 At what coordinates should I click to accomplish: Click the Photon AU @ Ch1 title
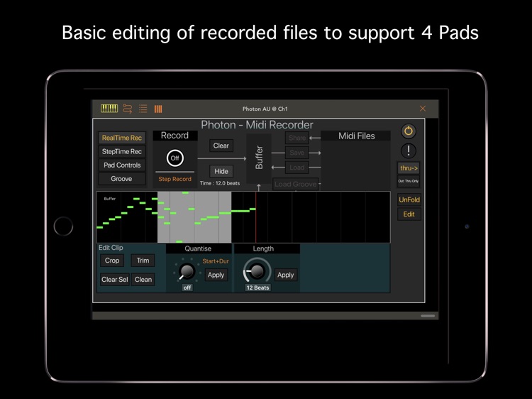[265, 109]
